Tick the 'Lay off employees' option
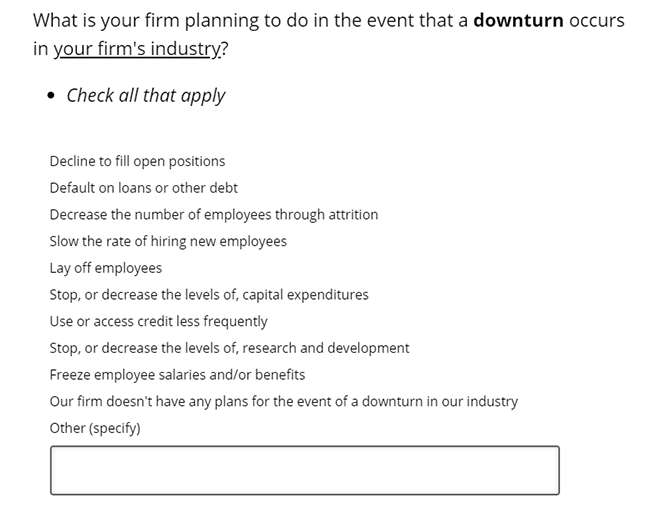650x523 pixels. pos(106,268)
